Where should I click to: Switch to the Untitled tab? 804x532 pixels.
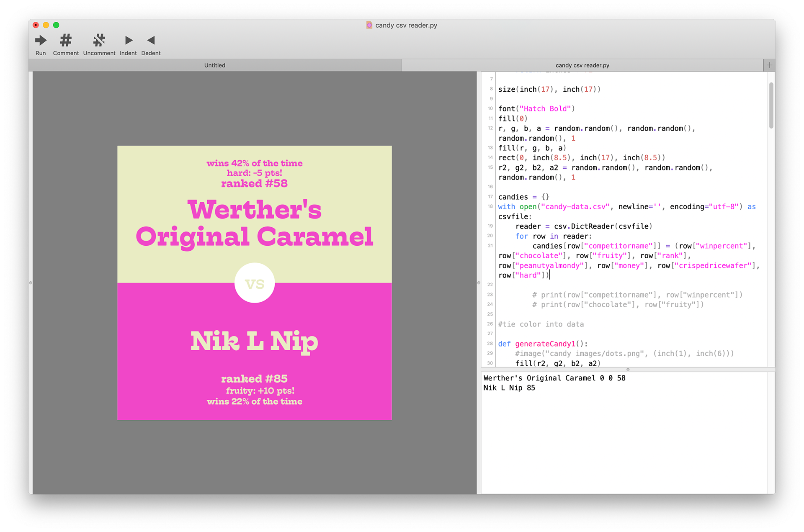(x=215, y=65)
